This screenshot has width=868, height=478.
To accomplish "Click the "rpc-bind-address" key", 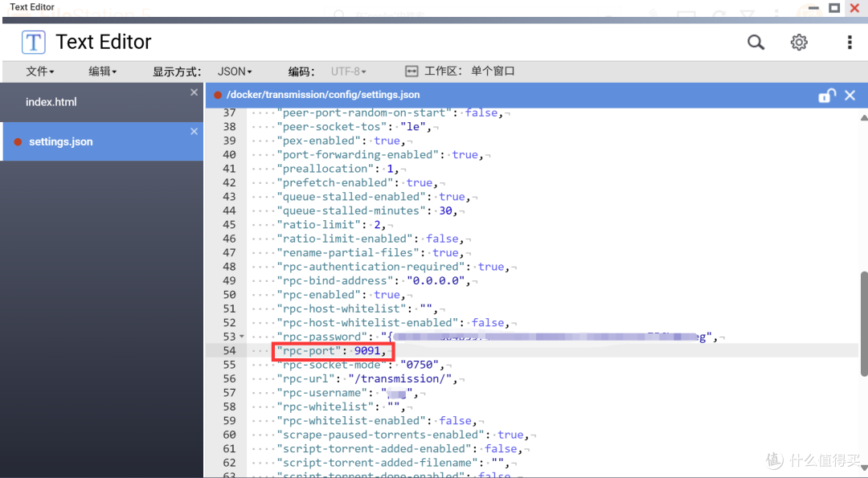I will (x=335, y=281).
